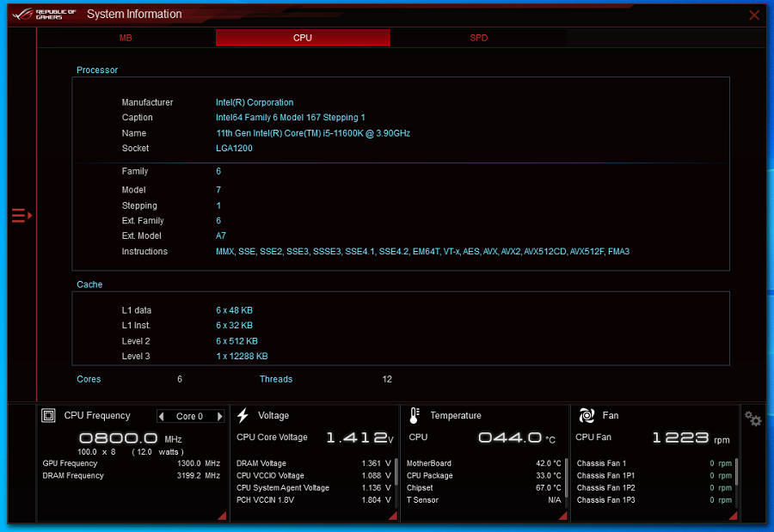Click the Chassis Fan 1 row

pyautogui.click(x=654, y=463)
